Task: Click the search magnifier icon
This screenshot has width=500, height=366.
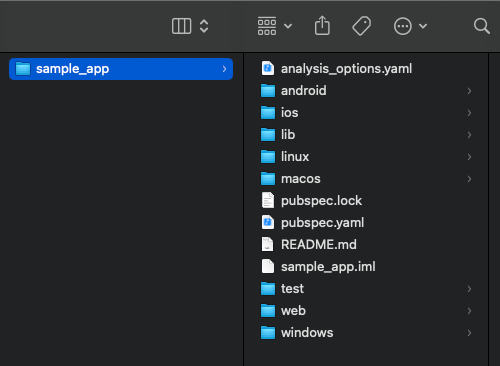Action: tap(482, 26)
